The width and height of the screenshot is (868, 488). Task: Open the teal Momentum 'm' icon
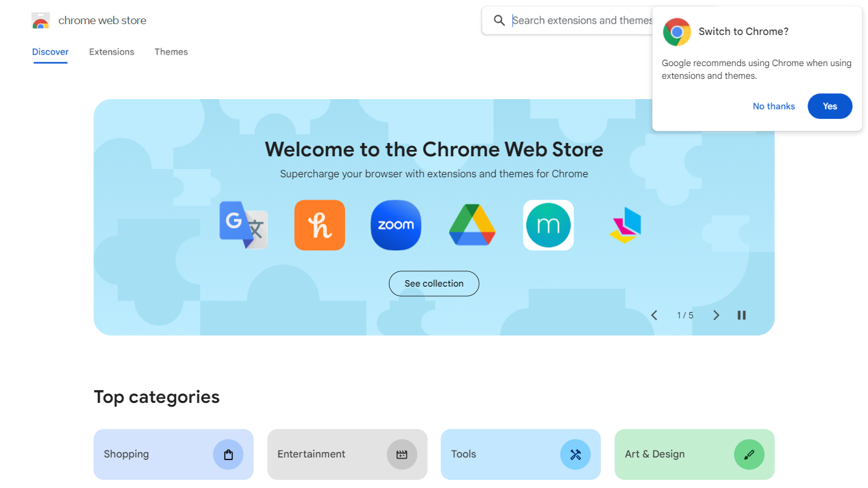coord(548,225)
